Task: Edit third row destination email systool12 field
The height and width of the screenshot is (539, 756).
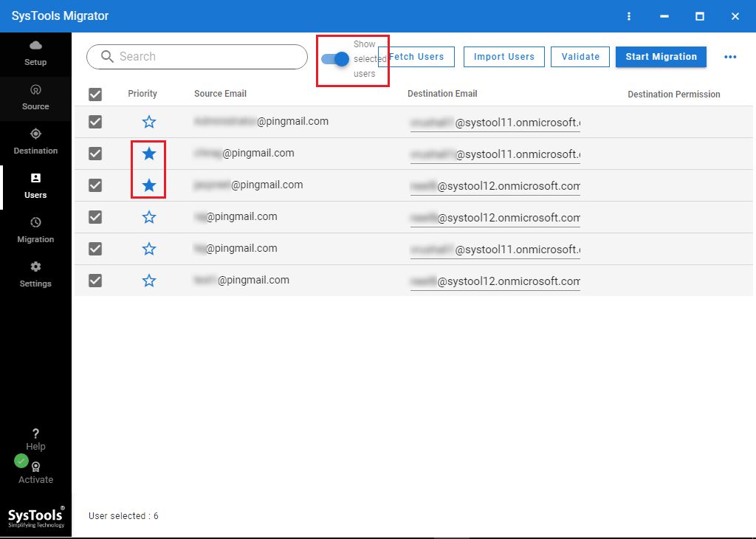Action: (x=495, y=187)
